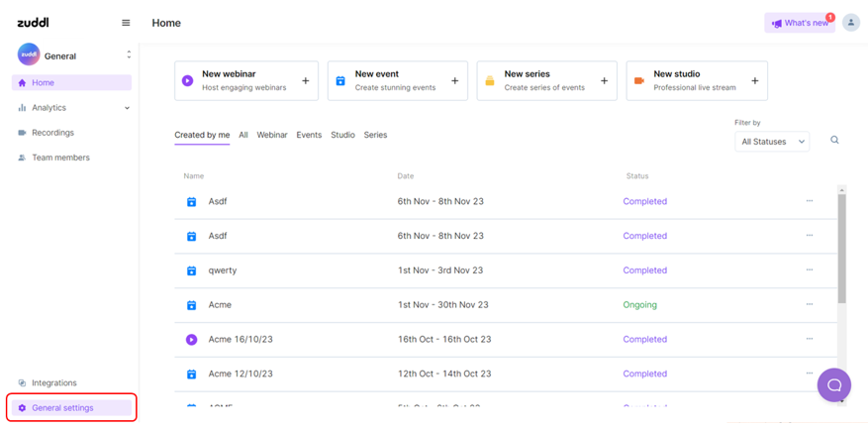
Task: Select the Events tab
Action: [x=309, y=135]
